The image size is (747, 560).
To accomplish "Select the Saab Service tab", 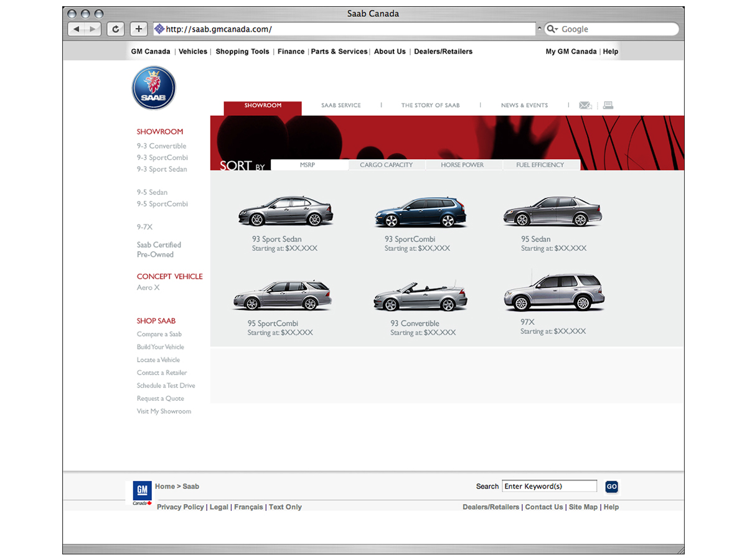I will tap(341, 105).
